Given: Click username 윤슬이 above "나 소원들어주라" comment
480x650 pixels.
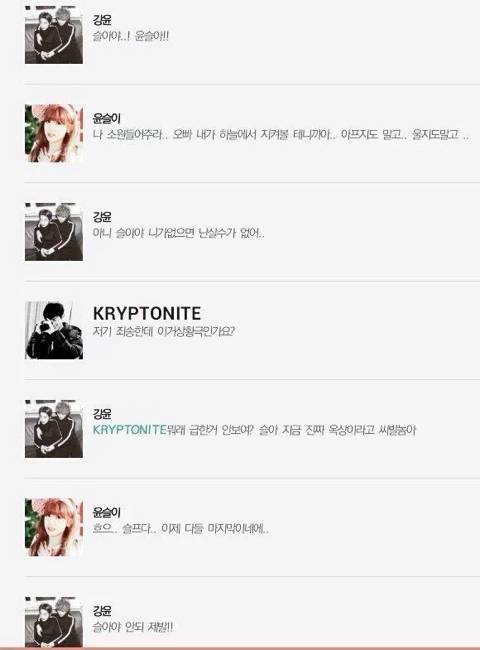Looking at the screenshot, I should pyautogui.click(x=107, y=118).
